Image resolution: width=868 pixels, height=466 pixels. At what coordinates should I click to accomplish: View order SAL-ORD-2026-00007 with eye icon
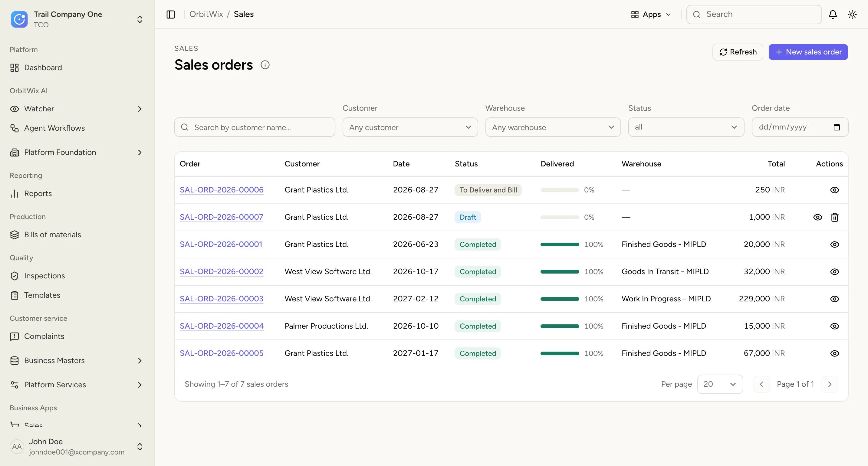(x=818, y=217)
